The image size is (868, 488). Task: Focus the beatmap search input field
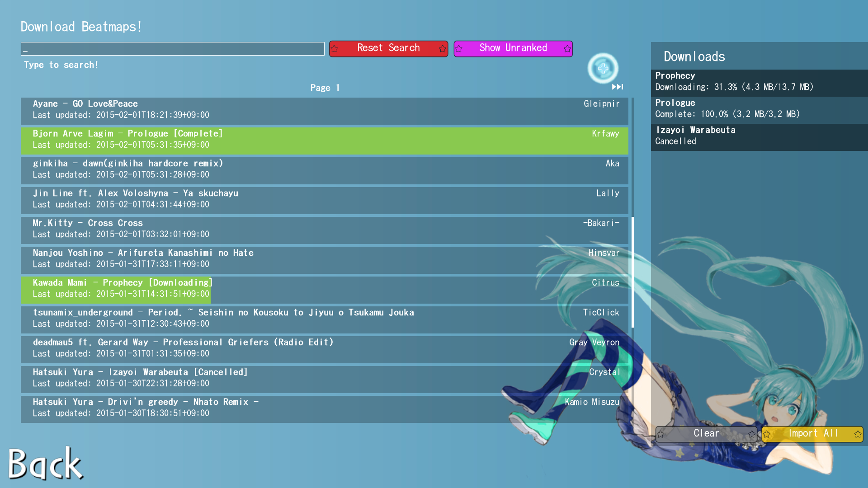tap(172, 49)
